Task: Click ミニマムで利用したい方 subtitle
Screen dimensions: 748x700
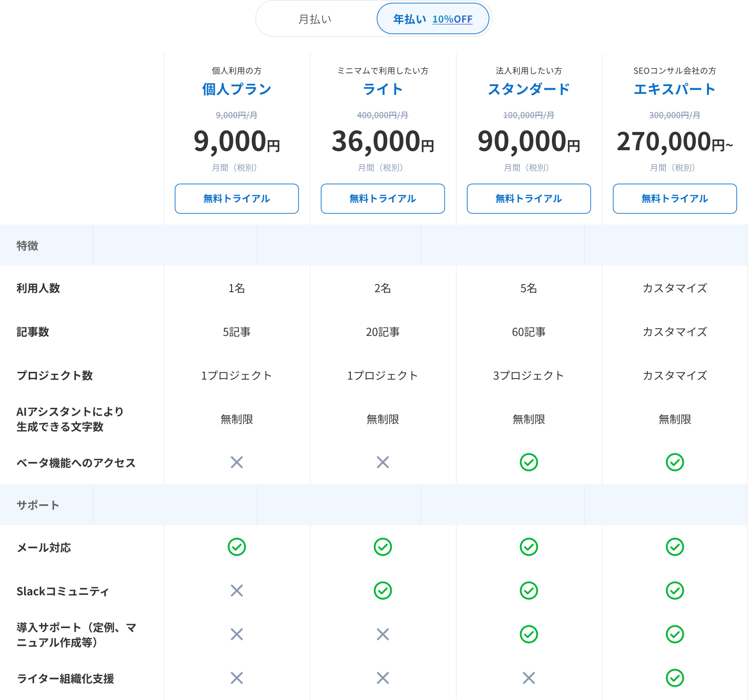Action: tap(383, 71)
